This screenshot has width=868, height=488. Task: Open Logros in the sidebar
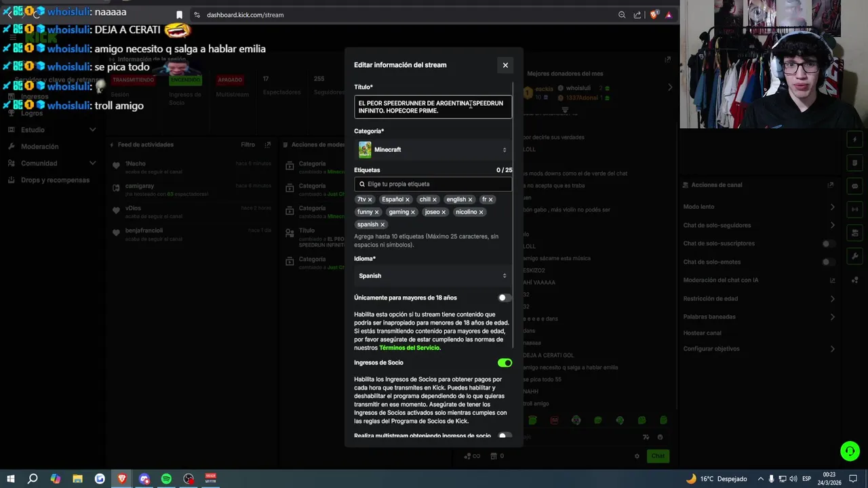tap(32, 113)
